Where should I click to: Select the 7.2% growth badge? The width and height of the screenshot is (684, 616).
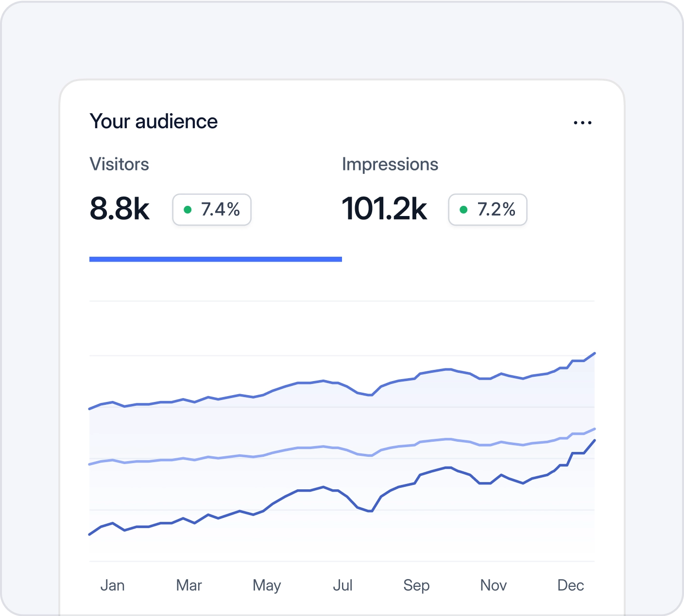(487, 209)
